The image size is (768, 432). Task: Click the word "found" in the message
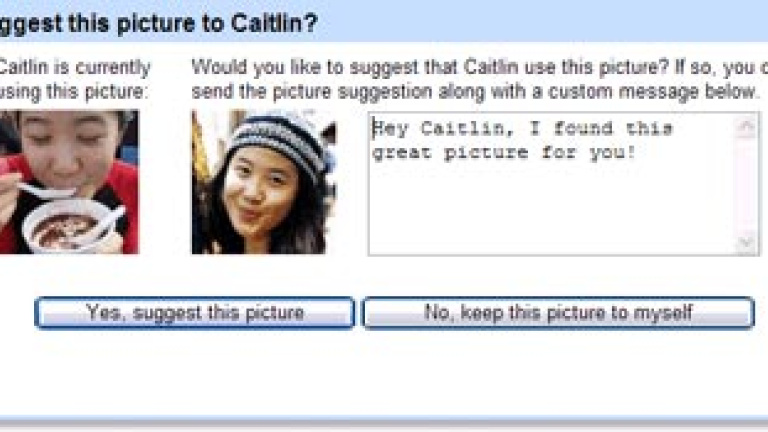click(x=583, y=129)
